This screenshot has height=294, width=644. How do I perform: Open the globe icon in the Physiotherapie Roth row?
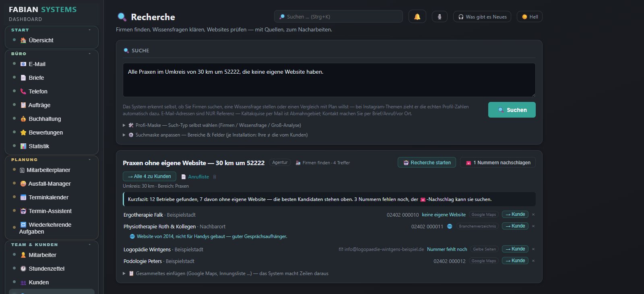(x=450, y=226)
